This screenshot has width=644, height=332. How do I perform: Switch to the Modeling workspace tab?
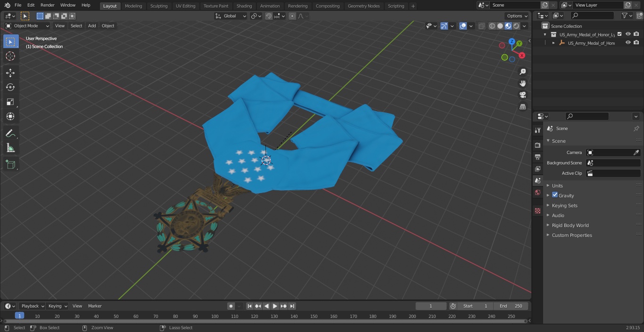click(x=133, y=6)
